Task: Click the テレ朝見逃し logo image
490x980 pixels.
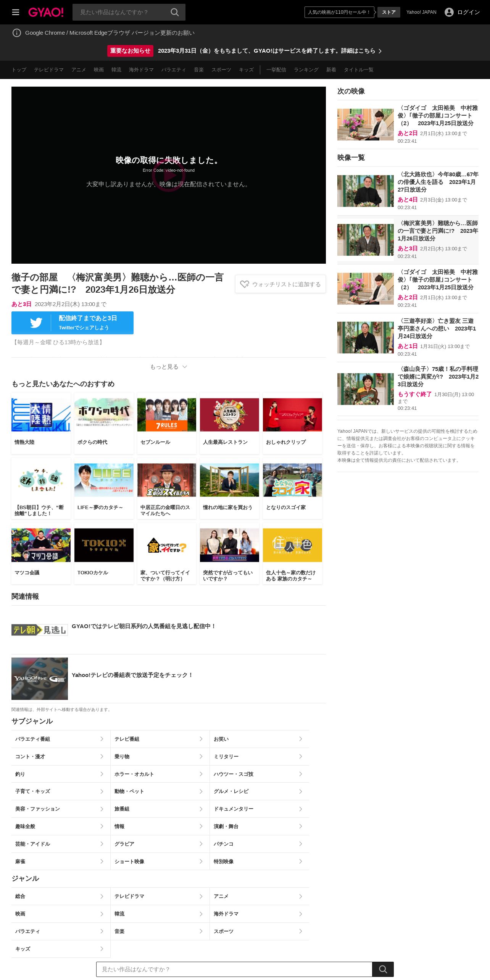Action: [x=40, y=630]
